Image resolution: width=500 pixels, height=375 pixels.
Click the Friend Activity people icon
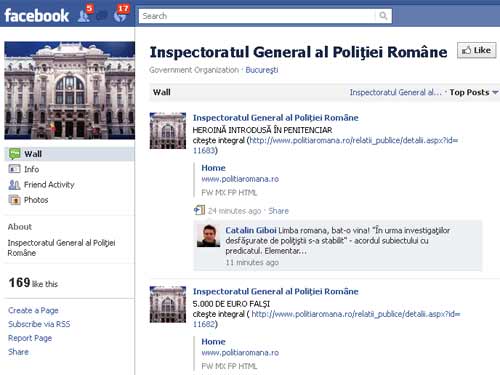(x=14, y=184)
